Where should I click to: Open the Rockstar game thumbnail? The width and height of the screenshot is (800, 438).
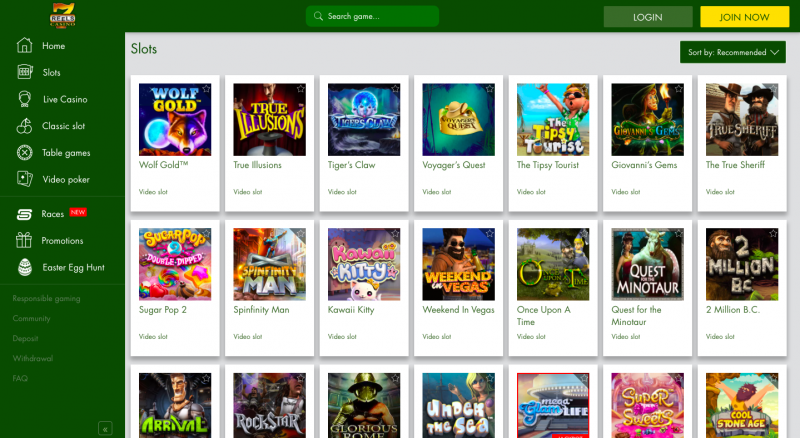(x=269, y=405)
